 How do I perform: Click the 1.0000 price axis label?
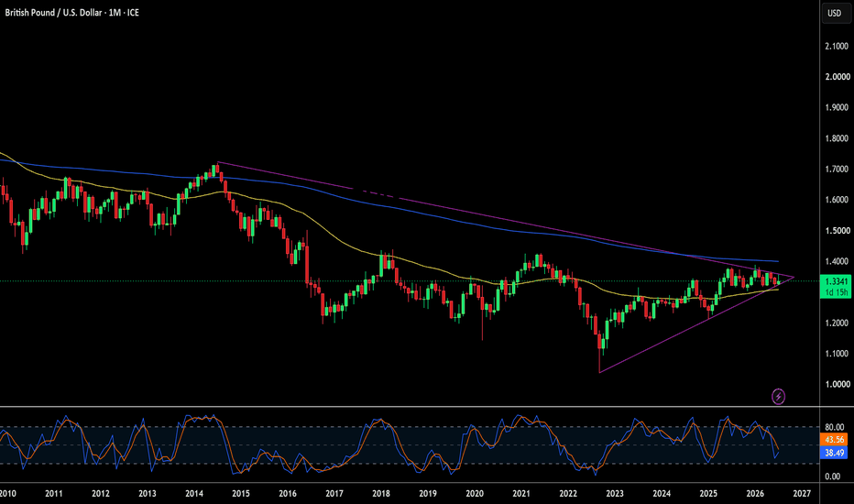[x=838, y=384]
